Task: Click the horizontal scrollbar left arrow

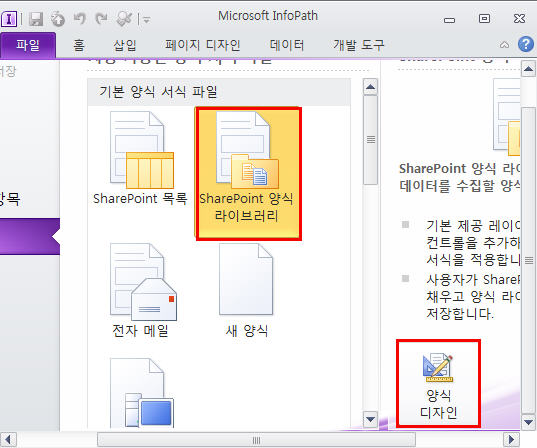Action: click(8, 439)
